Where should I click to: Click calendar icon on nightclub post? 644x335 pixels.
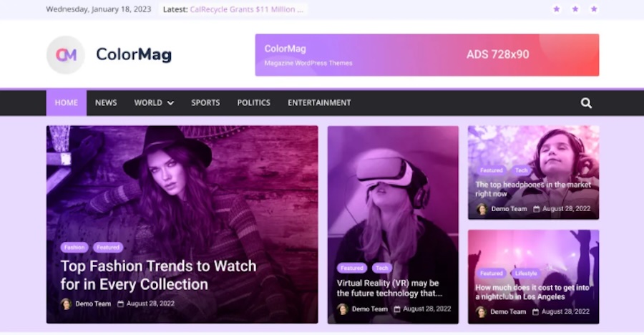pos(535,311)
